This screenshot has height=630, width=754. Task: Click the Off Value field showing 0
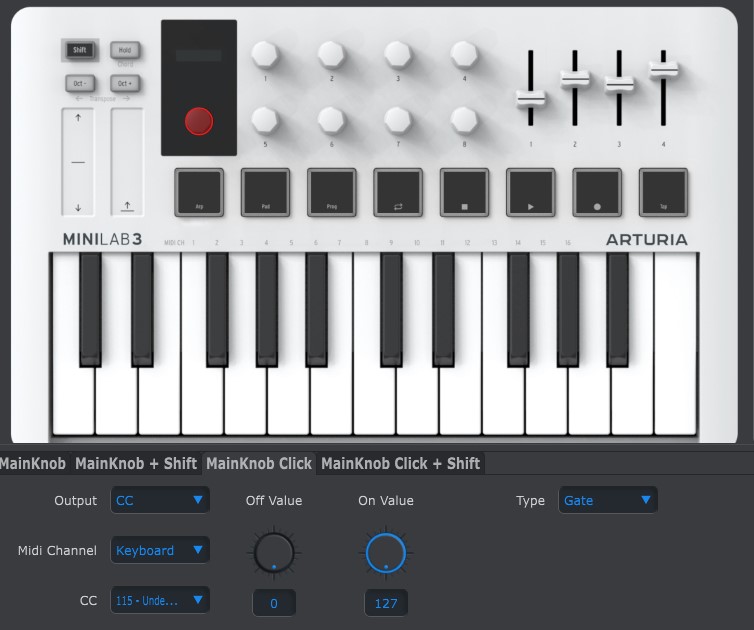[274, 603]
